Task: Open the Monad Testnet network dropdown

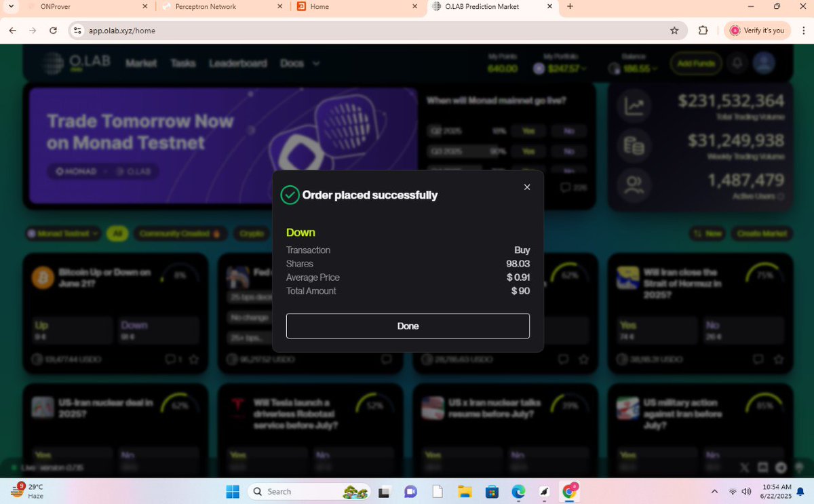Action: (x=62, y=233)
